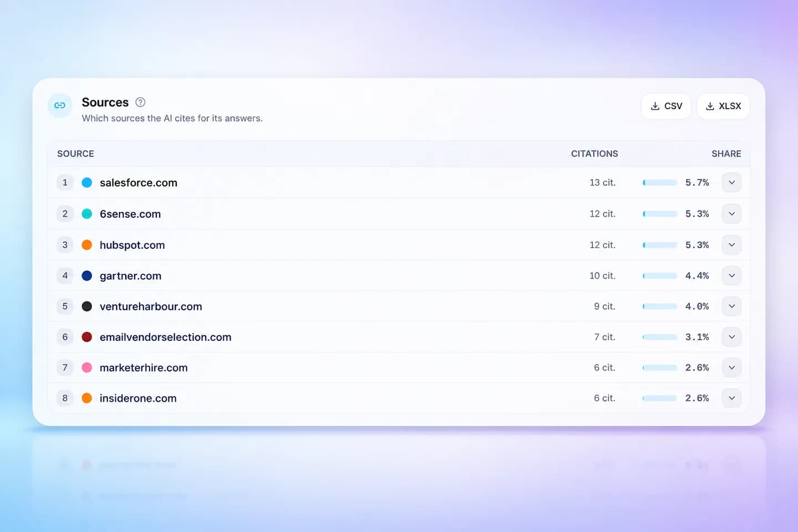Image resolution: width=798 pixels, height=532 pixels.
Task: Click the 7 cit. value for emailvendorselection.com
Action: 605,337
